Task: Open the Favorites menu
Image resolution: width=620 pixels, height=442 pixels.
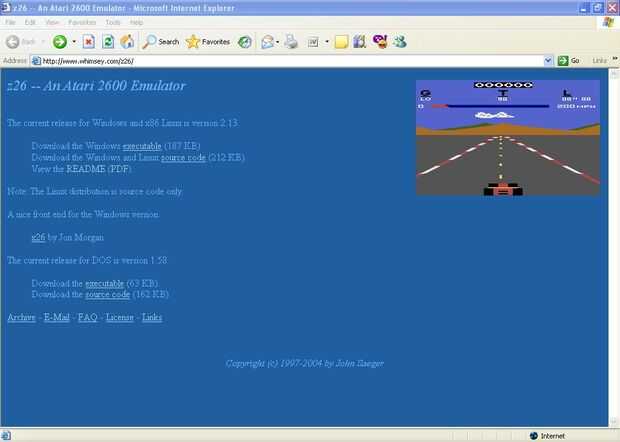Action: [x=82, y=22]
